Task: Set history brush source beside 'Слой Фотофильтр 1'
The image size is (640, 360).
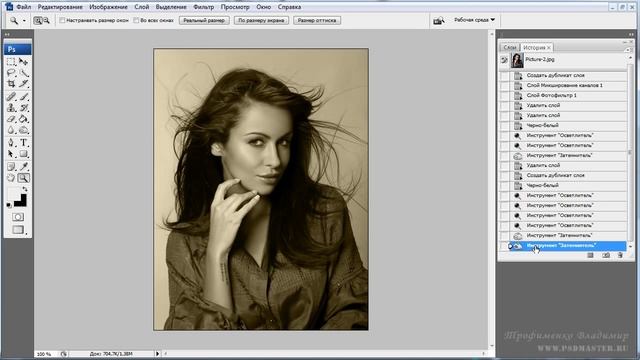Action: click(504, 96)
